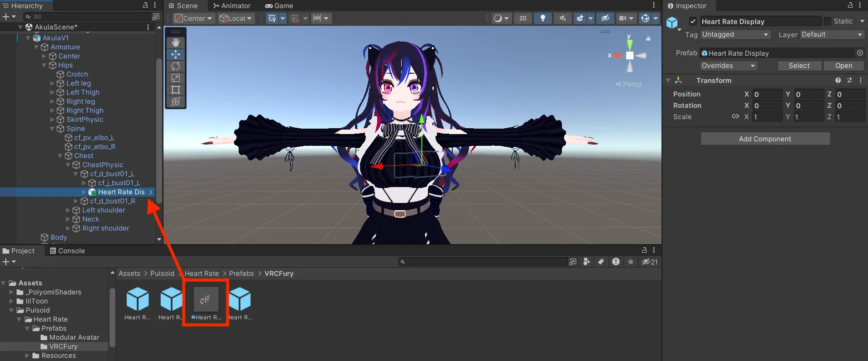Select the Hand view tool

click(x=176, y=43)
